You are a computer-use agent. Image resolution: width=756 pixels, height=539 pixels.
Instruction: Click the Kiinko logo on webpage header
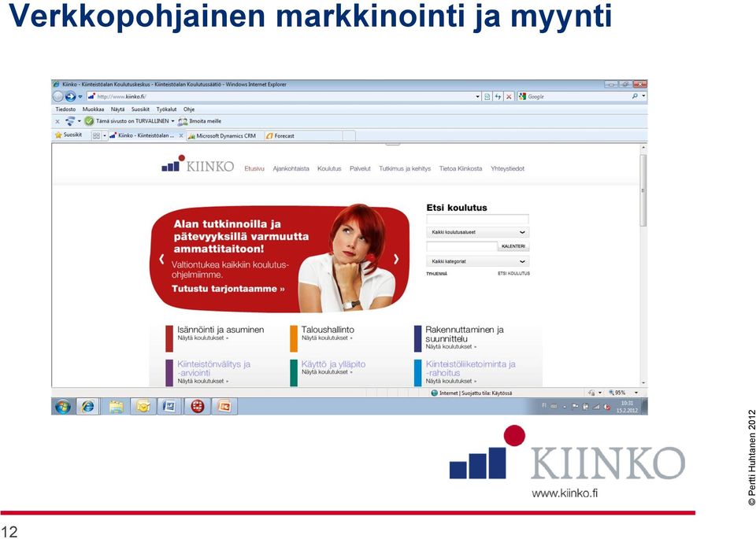click(x=198, y=164)
